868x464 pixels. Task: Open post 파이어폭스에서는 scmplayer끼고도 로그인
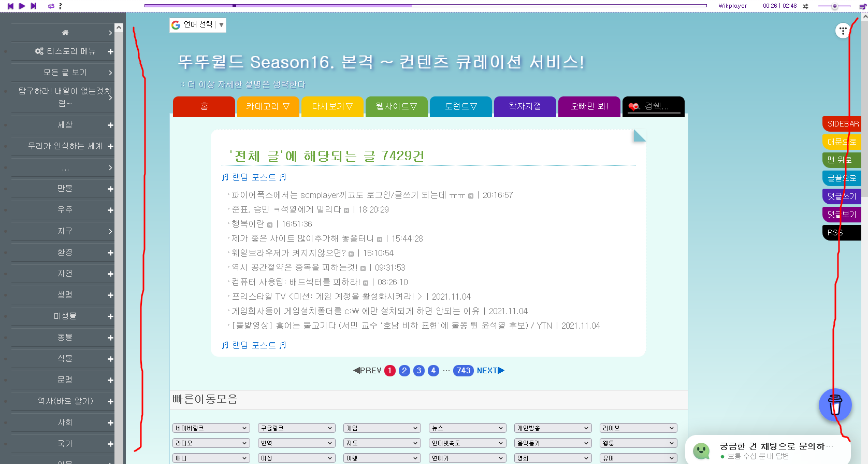348,195
